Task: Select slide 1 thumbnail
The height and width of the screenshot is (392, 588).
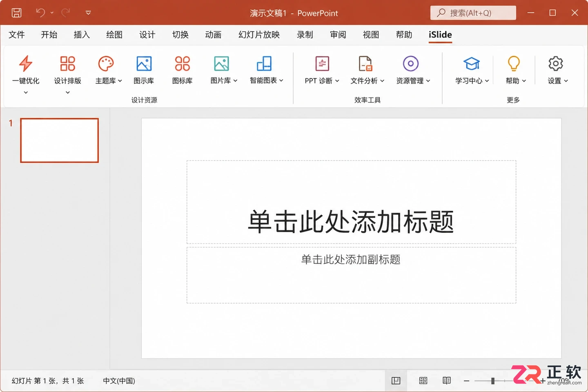Action: 60,140
